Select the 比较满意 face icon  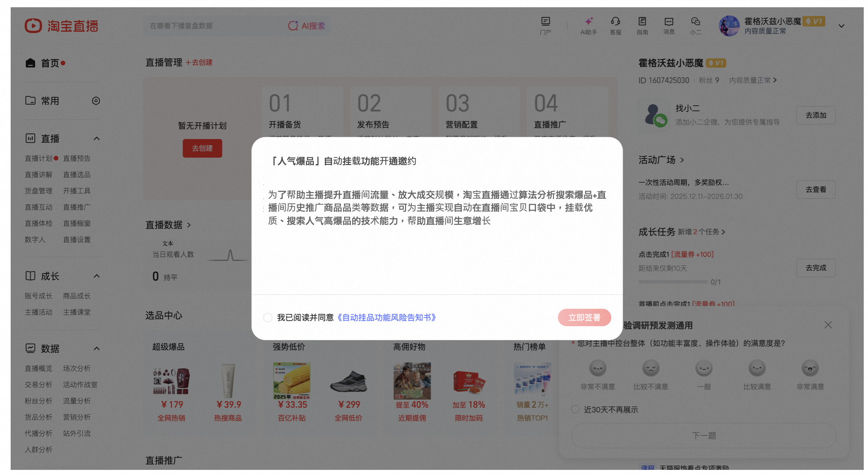coord(757,368)
